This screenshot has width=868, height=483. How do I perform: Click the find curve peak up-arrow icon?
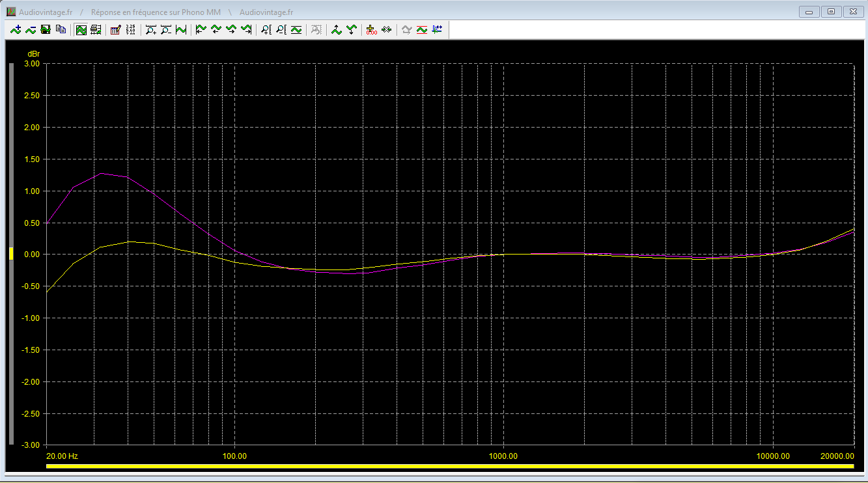coord(336,29)
